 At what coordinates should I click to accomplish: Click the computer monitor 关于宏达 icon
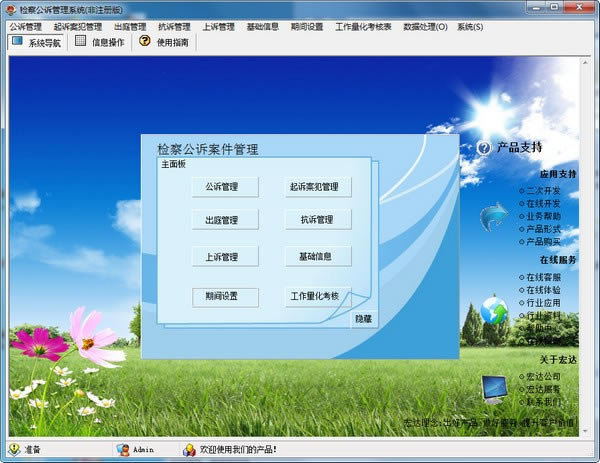tap(494, 385)
